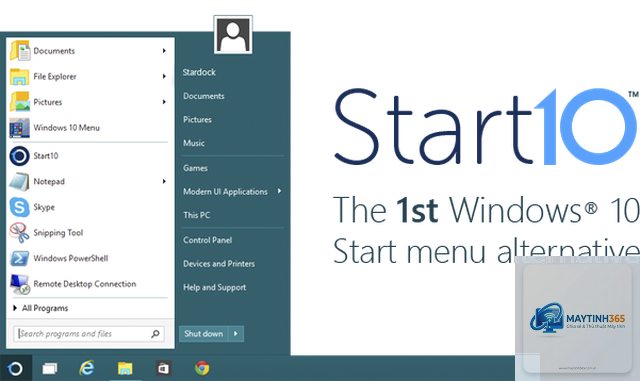
Task: Open the Start10 app icon in the menu
Action: pos(20,156)
